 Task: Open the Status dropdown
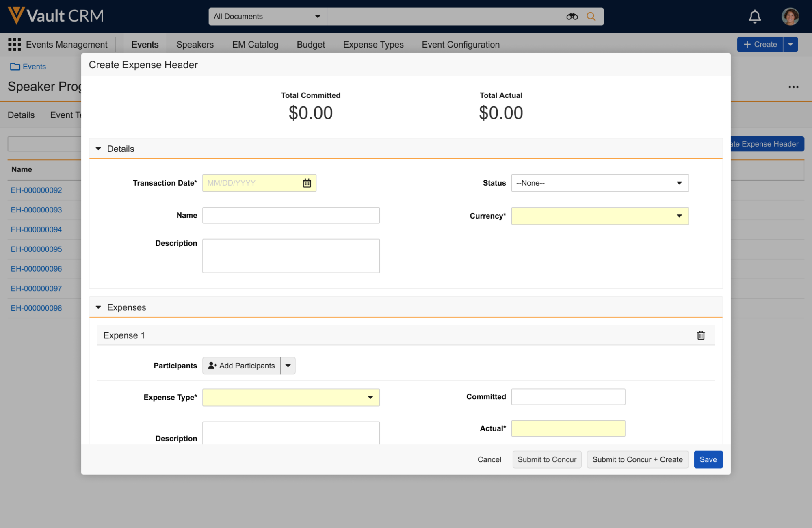(x=600, y=183)
